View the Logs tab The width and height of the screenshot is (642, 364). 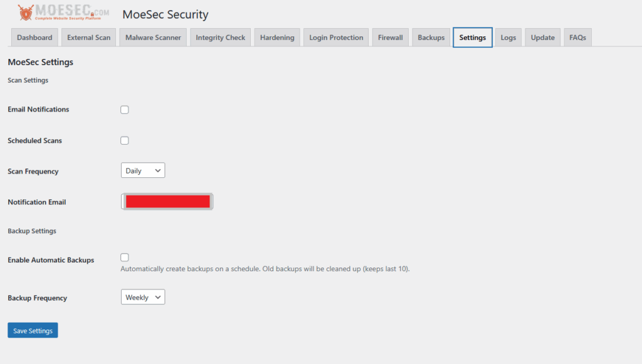(508, 37)
